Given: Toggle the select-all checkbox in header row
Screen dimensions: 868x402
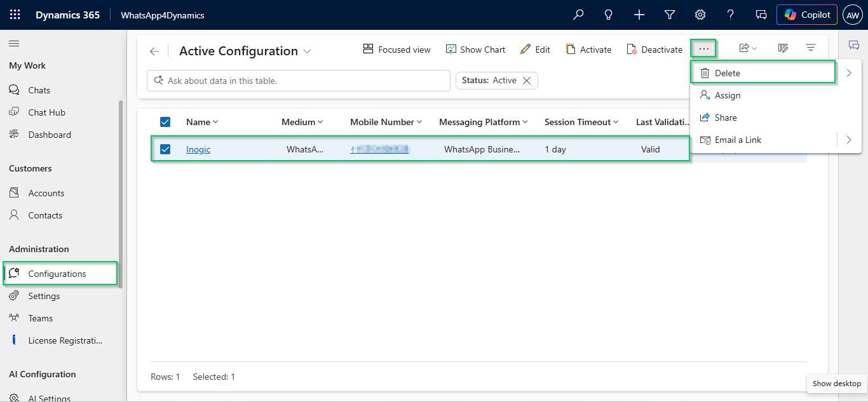Looking at the screenshot, I should [x=165, y=122].
